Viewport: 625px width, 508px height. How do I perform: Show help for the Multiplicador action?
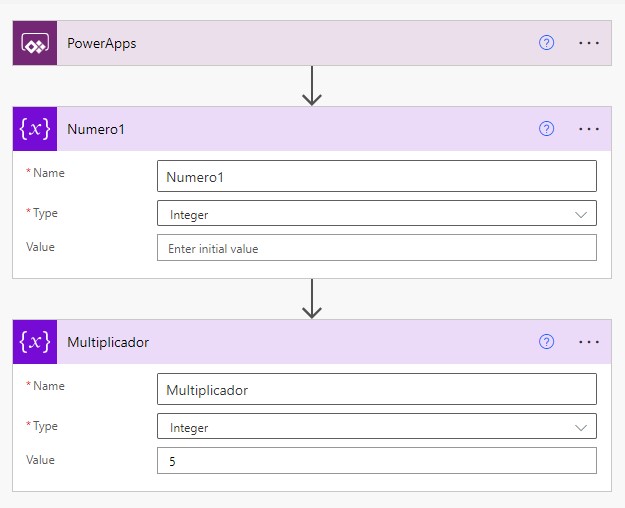(x=546, y=342)
